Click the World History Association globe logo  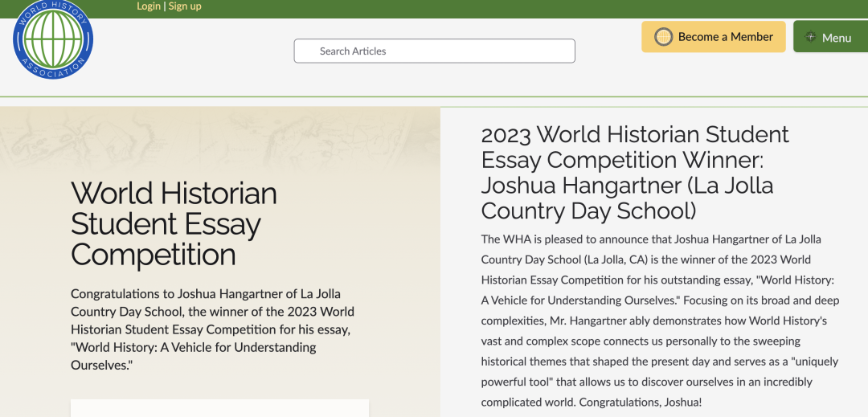point(53,39)
